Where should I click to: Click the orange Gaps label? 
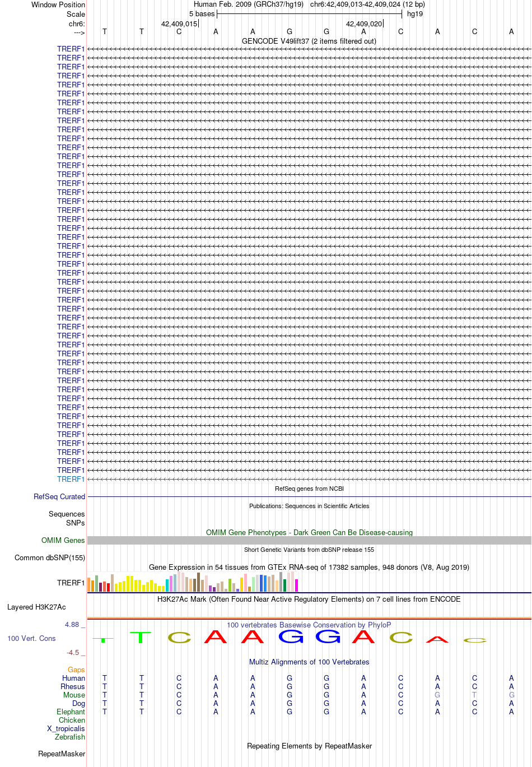click(x=76, y=670)
